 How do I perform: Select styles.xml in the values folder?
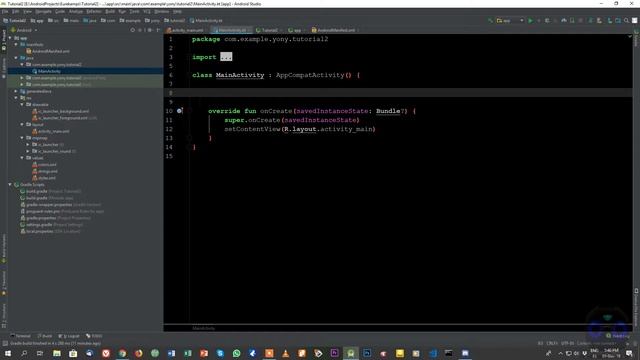[x=44, y=178]
